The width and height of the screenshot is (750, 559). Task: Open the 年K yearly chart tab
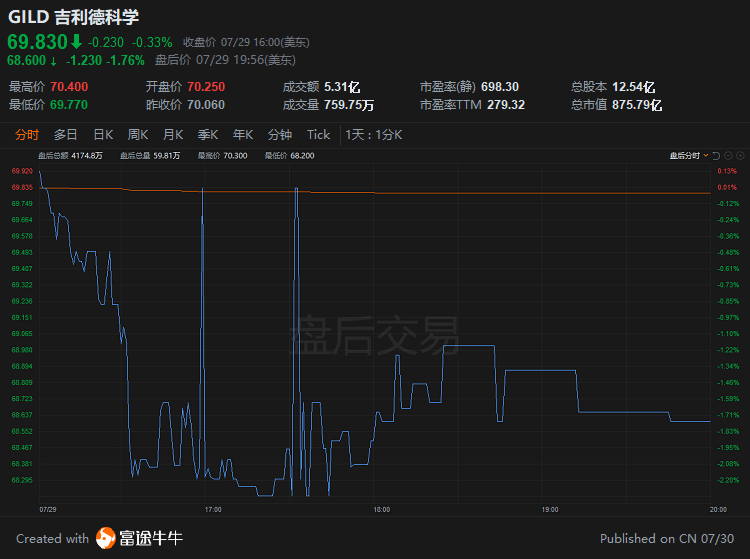click(243, 135)
